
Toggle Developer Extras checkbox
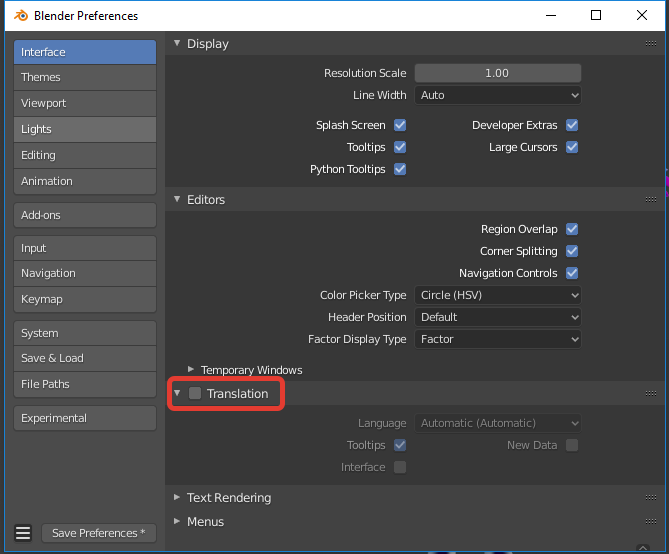point(572,125)
